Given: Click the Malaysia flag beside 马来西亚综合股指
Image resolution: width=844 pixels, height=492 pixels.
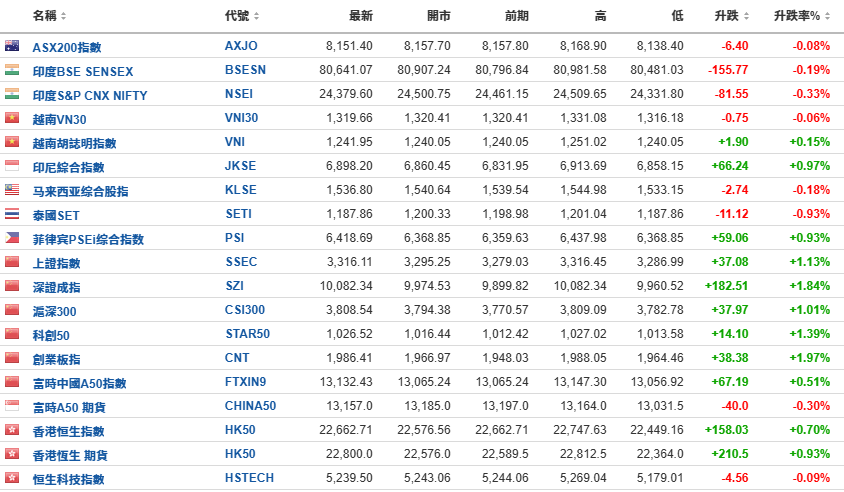Looking at the screenshot, I should (x=12, y=189).
